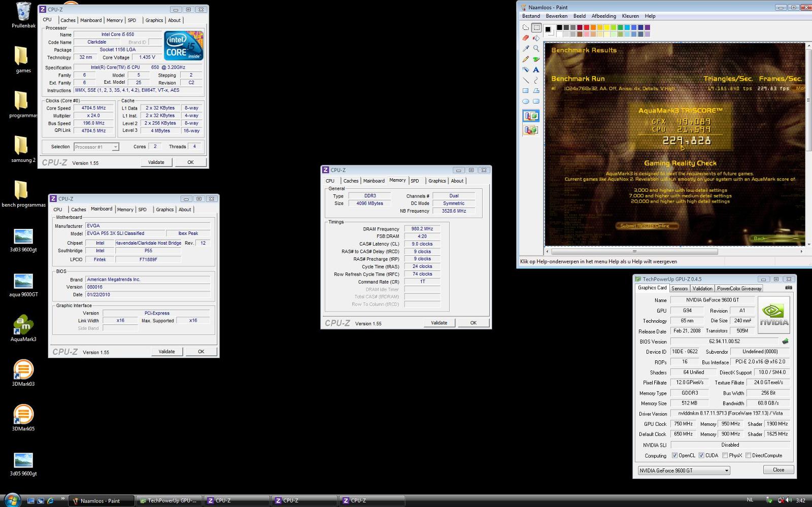Expand hidden quick launch items chevron
The image size is (812, 507).
tap(63, 498)
